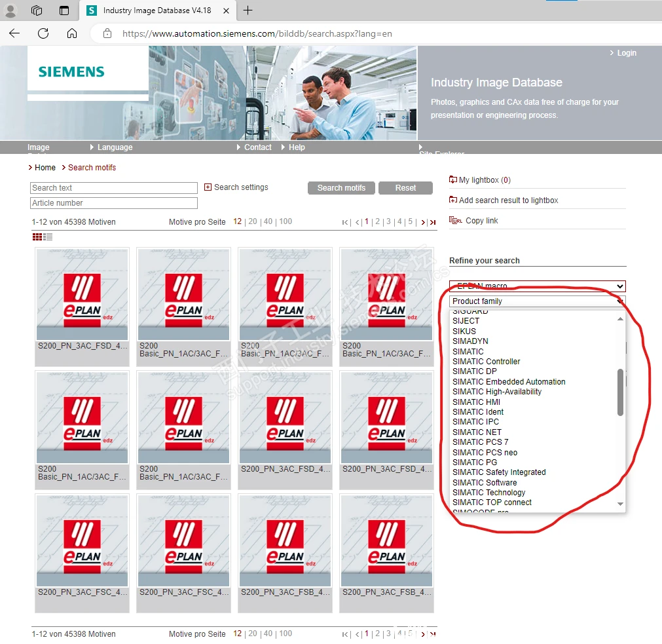Open a new browser tab with plus
Viewport: 662px width, 644px height.
point(248,10)
